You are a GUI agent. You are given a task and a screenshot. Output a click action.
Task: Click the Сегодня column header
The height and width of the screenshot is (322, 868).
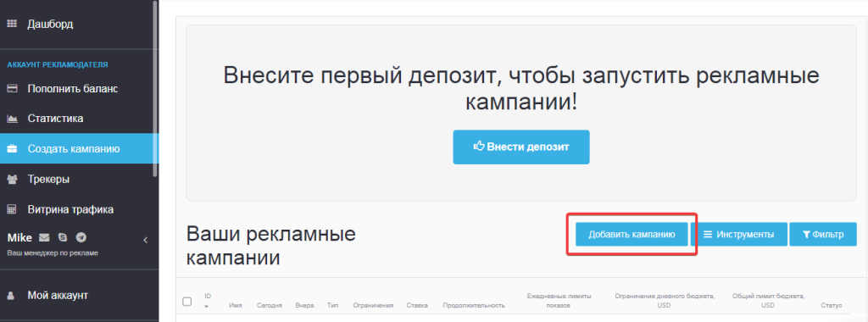click(270, 305)
